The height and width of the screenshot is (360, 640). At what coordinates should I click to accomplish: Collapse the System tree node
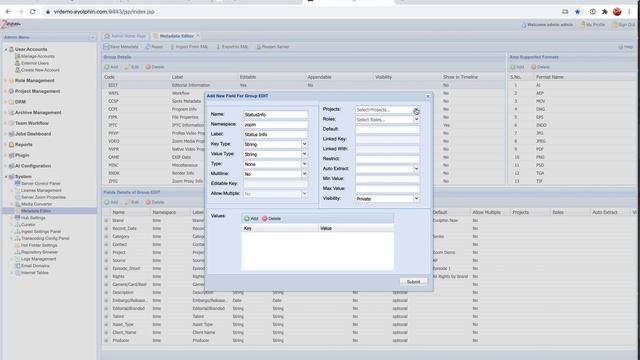click(x=6, y=177)
